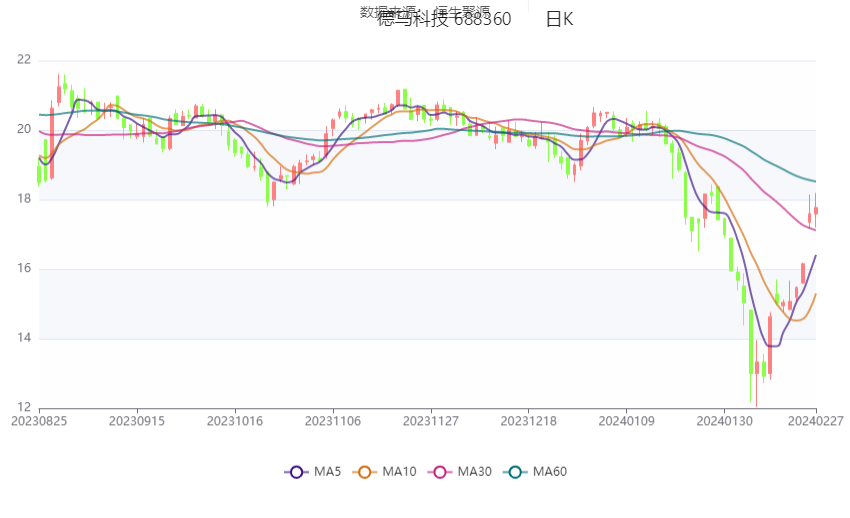This screenshot has width=850, height=518.
Task: Click the 22 price label on the y-axis
Action: [x=24, y=60]
